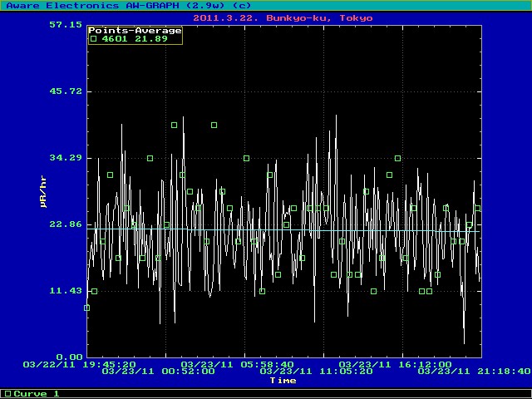The width and height of the screenshot is (532, 399).
Task: Pick the 03/23/11 16:12:00 timestamp label
Action: tap(395, 364)
